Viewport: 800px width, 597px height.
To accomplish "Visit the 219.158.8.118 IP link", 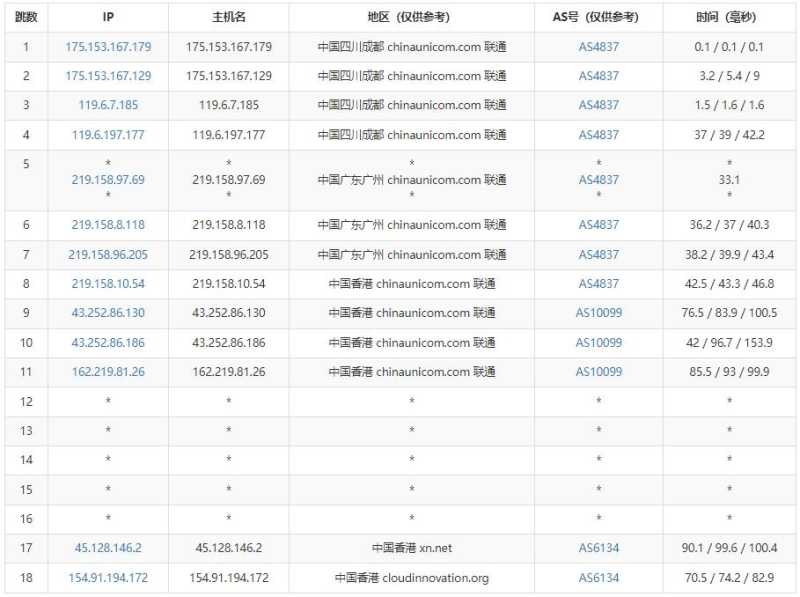I will 108,225.
